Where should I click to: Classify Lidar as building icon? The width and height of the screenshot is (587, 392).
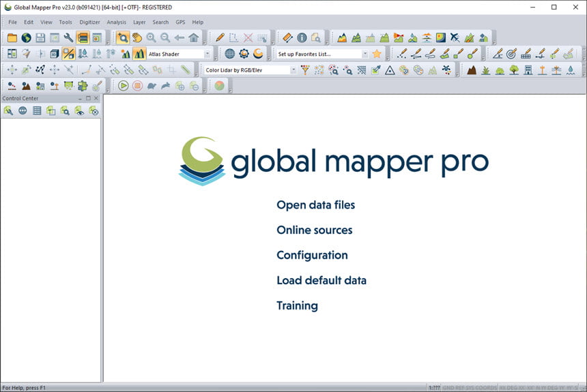pos(528,70)
